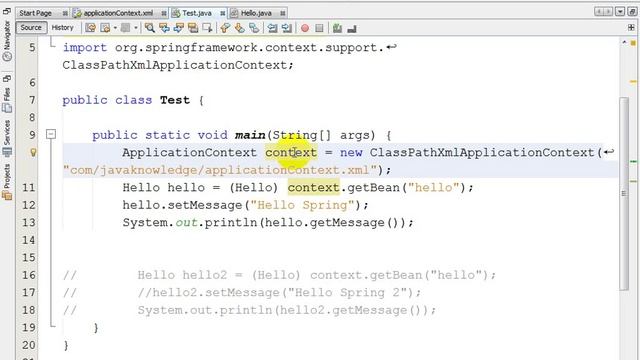Show opened documents list dropdown
This screenshot has width=640, height=360.
click(620, 11)
